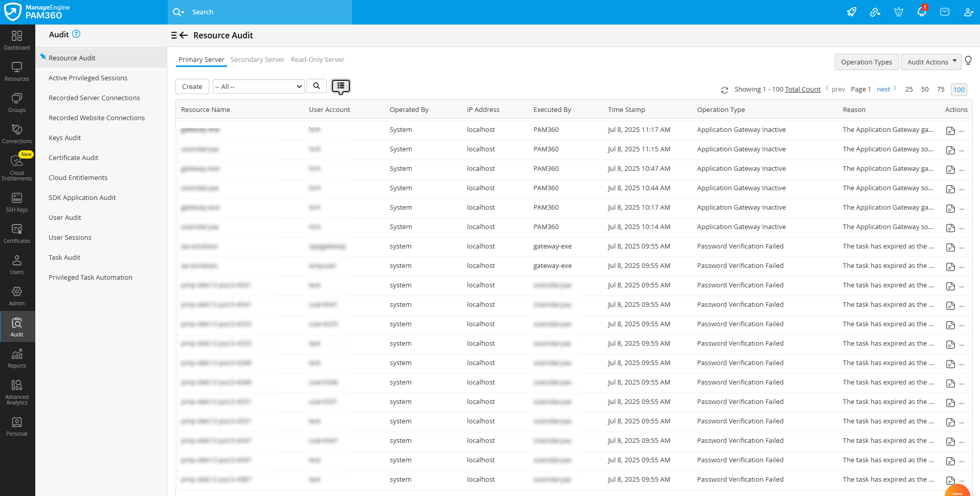Click the Total Count link
Viewport: 980px width, 496px height.
point(803,89)
